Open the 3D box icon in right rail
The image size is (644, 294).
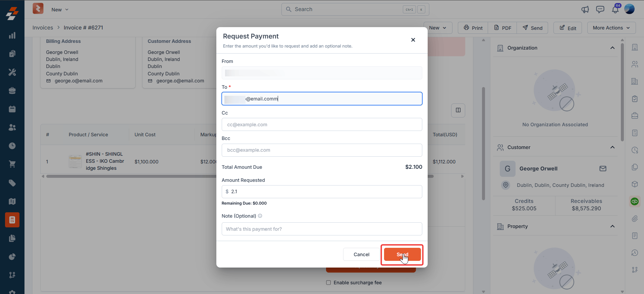pos(635,184)
